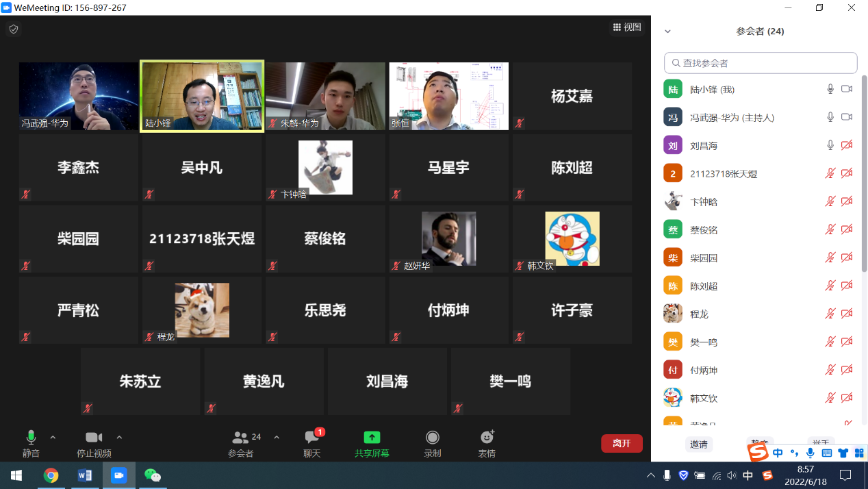Open WeChat from the taskbar
868x489 pixels.
(x=153, y=475)
